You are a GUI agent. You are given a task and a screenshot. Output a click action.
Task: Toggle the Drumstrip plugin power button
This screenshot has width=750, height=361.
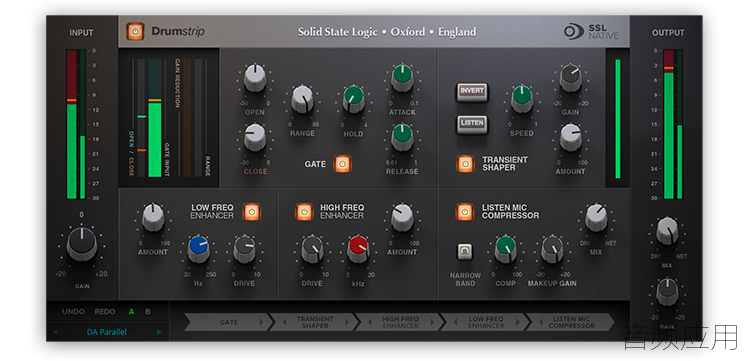pos(135,32)
